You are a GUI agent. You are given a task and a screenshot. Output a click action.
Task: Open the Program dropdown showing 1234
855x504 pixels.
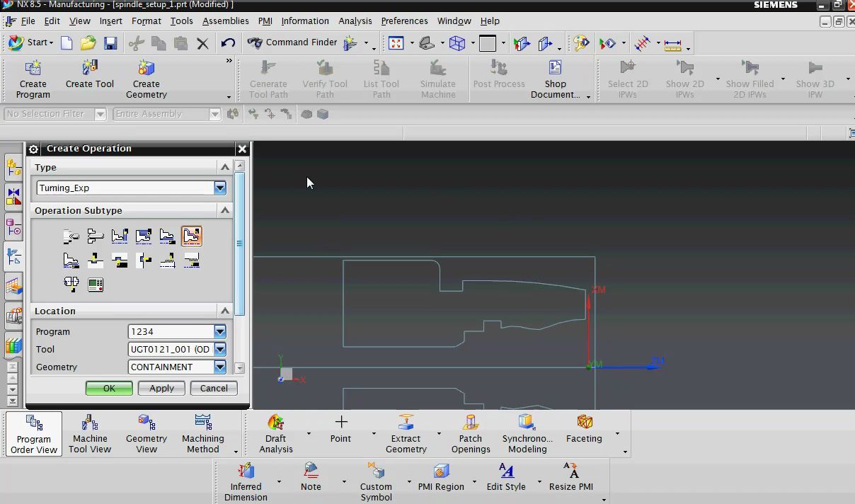[x=220, y=331]
